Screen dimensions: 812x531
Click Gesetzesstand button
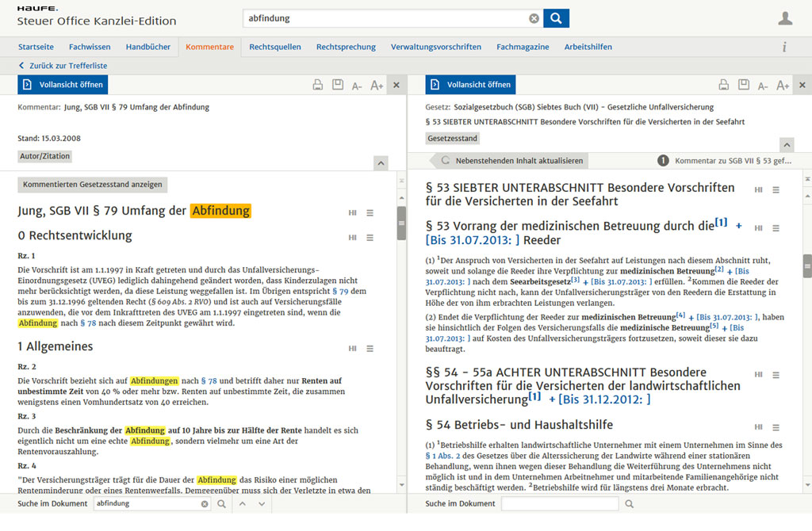click(453, 139)
